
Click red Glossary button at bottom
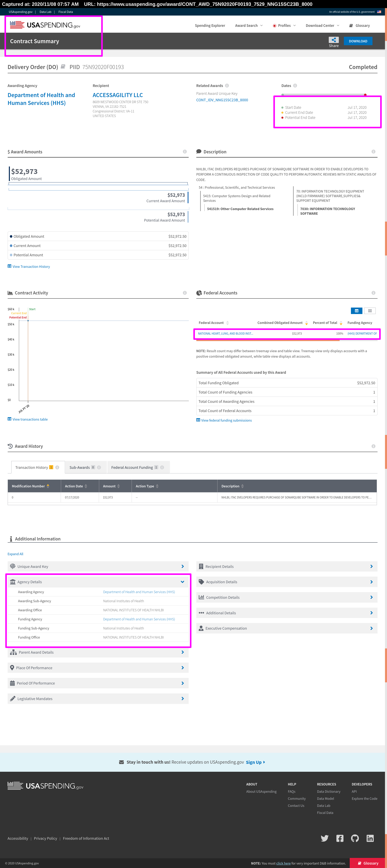point(368,863)
